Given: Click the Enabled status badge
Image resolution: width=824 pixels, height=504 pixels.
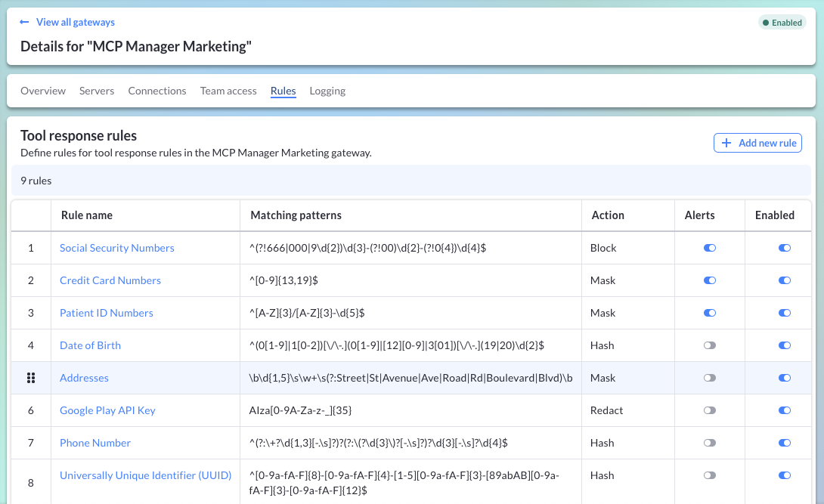Looking at the screenshot, I should click(x=782, y=23).
